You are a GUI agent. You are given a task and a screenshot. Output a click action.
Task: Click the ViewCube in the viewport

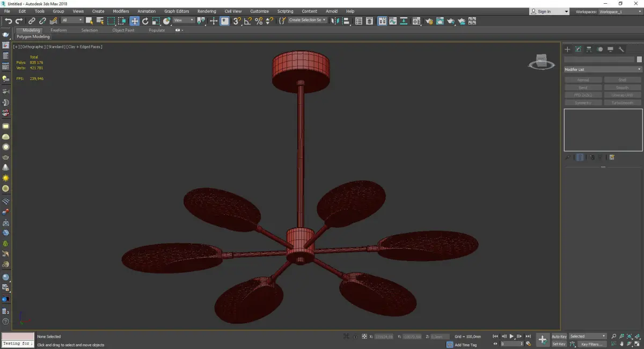pos(541,62)
